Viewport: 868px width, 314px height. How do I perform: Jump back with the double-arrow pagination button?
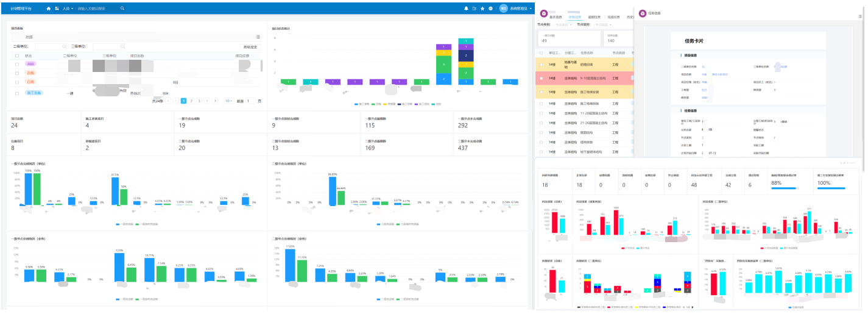pyautogui.click(x=168, y=101)
